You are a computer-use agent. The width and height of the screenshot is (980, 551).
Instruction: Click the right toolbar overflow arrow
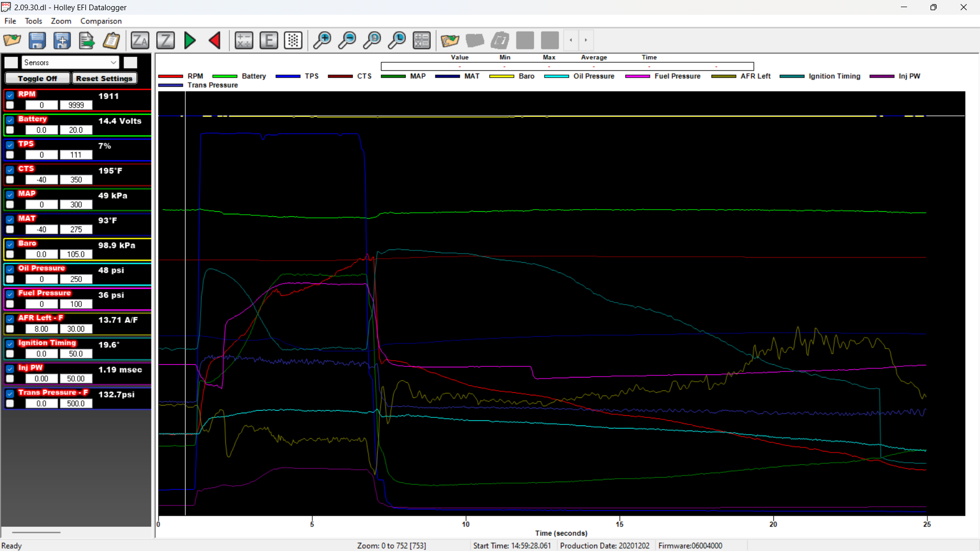(x=586, y=40)
